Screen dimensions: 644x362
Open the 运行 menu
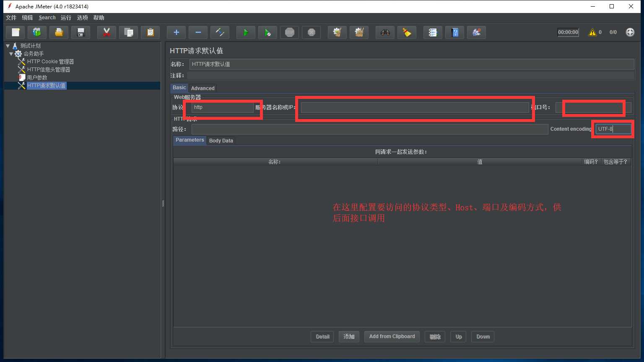66,18
